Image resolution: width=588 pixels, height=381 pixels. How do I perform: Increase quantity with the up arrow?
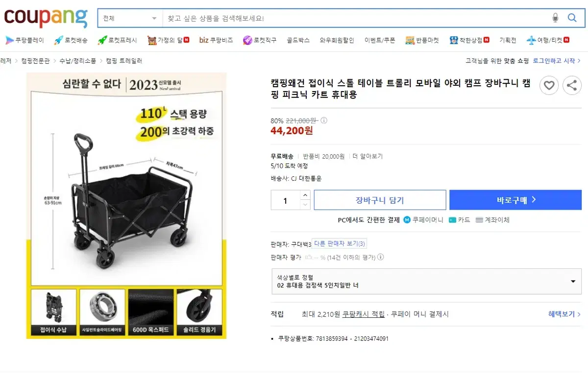point(305,195)
